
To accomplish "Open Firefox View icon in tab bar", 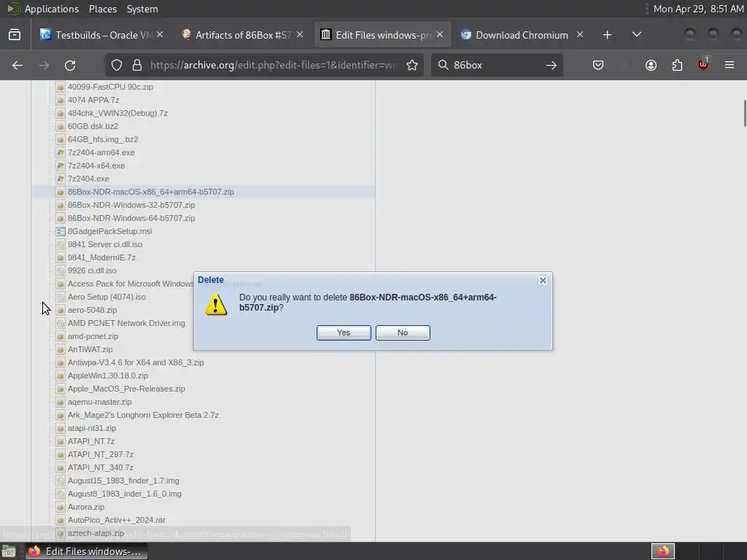I will [15, 35].
